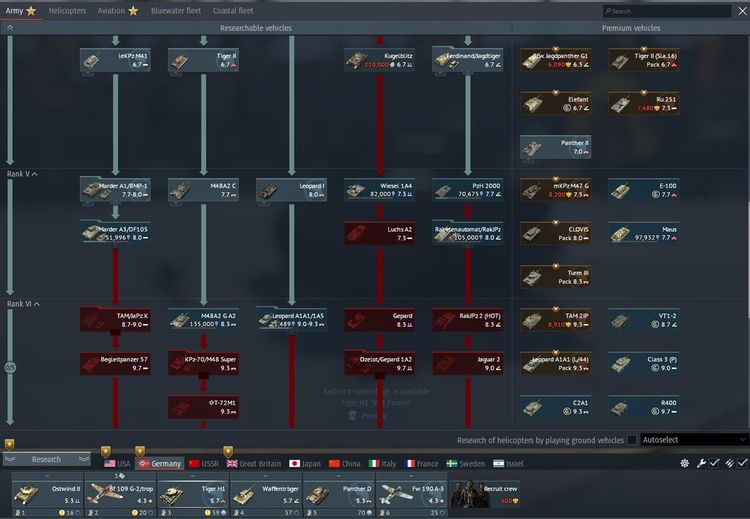Select the Gepard anti-air vehicle
The image size is (750, 519).
point(379,320)
